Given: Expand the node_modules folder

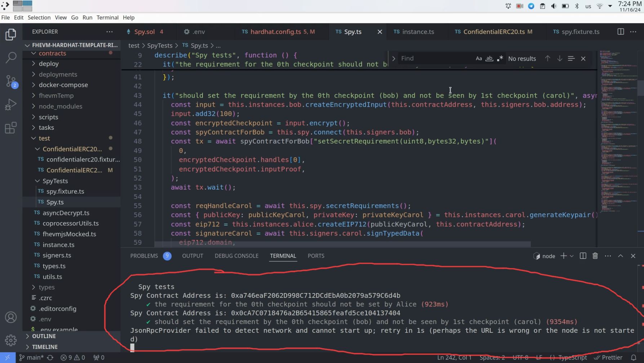Looking at the screenshot, I should 61,106.
